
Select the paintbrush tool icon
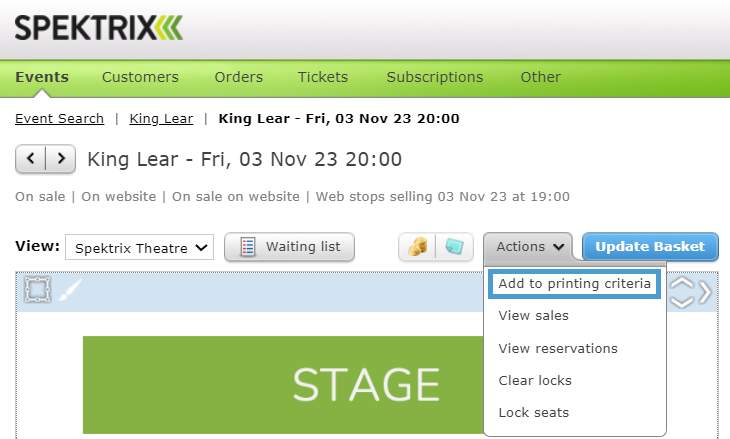70,290
